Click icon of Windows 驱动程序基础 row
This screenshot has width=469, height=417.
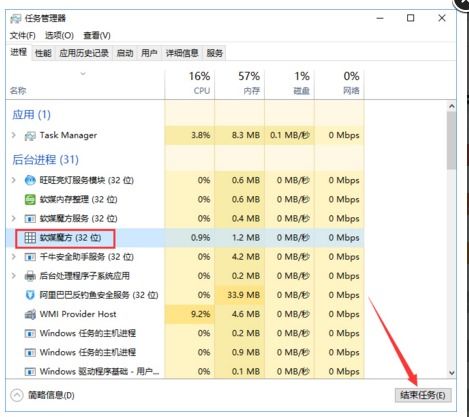pyautogui.click(x=30, y=371)
